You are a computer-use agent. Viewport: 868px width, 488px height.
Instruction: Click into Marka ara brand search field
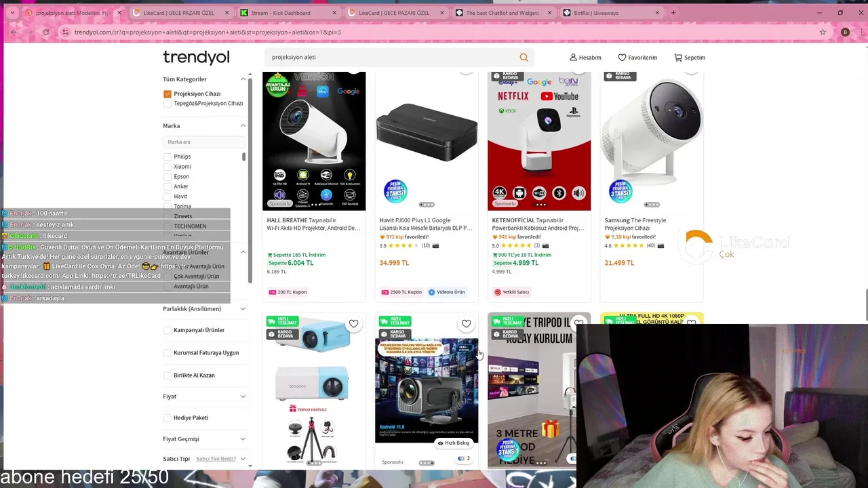tap(203, 142)
